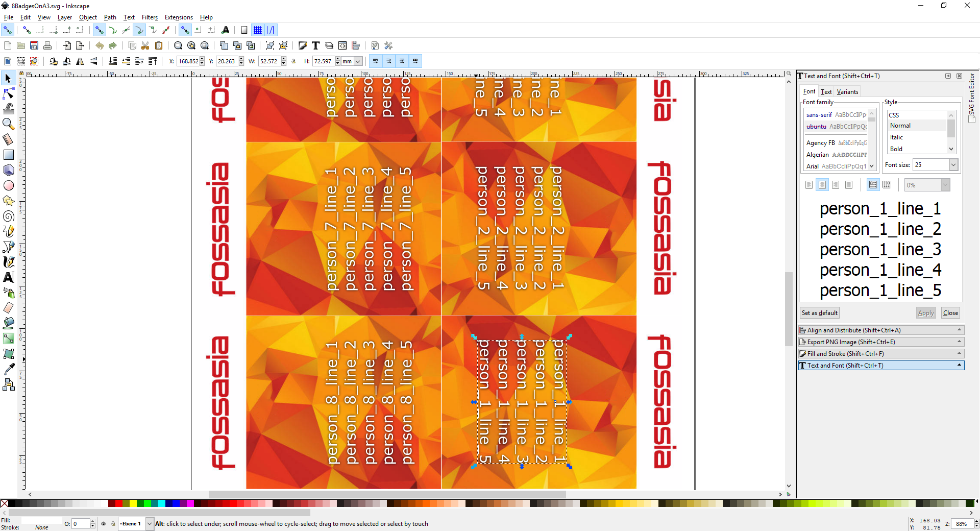
Task: Select the Star polygon tool
Action: point(8,201)
